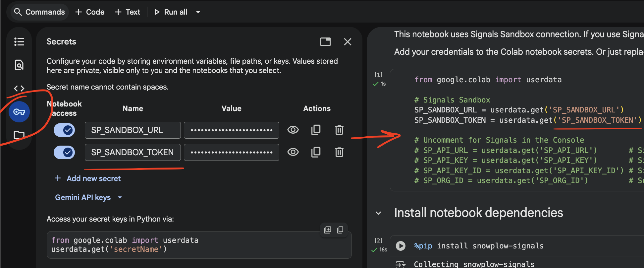Image resolution: width=644 pixels, height=268 pixels.
Task: Open the Run all options dropdown arrow
Action: 198,12
